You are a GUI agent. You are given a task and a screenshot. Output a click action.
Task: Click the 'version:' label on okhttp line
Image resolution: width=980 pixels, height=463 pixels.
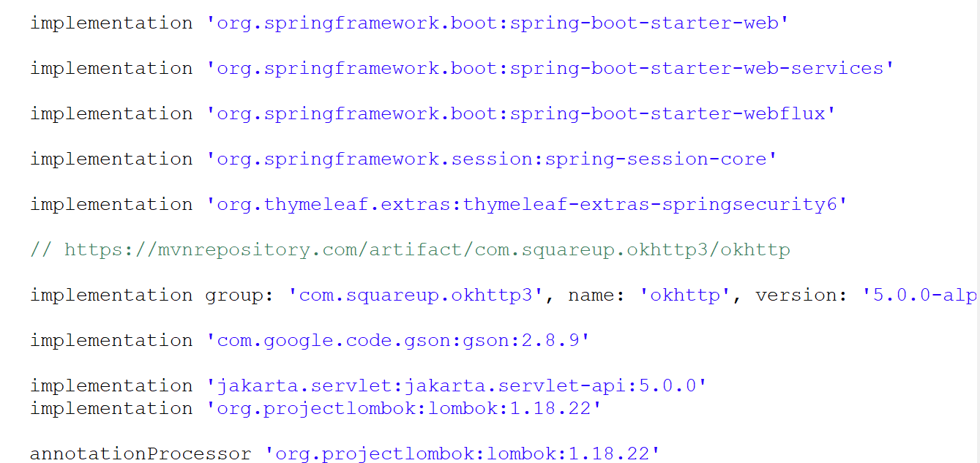(802, 295)
